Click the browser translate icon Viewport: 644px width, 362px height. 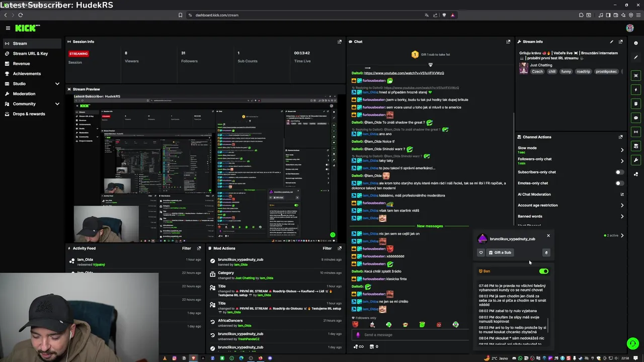(x=427, y=15)
